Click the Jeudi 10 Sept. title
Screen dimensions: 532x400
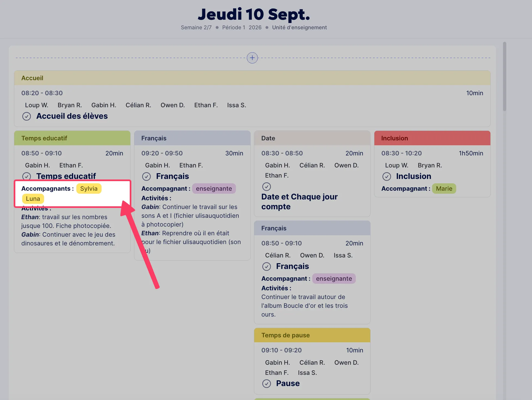254,14
